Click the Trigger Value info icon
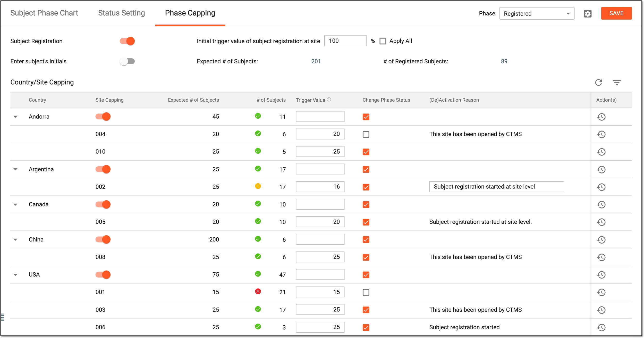 pos(329,100)
